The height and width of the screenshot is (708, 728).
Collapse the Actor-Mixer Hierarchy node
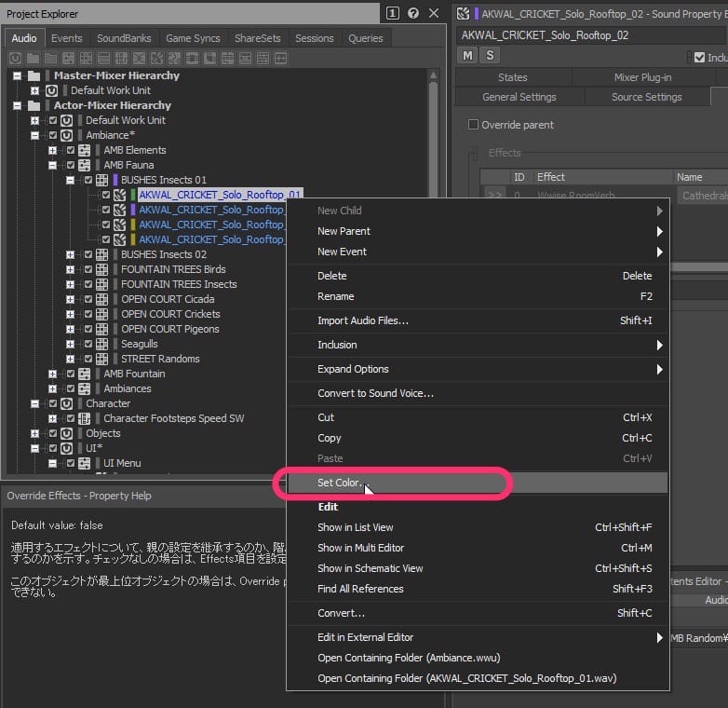tap(17, 105)
